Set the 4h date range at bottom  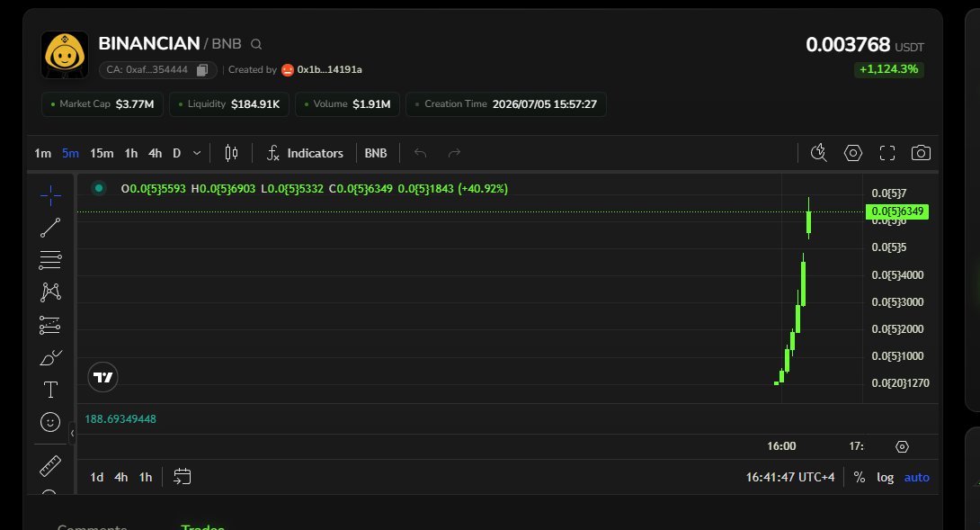pyautogui.click(x=121, y=478)
